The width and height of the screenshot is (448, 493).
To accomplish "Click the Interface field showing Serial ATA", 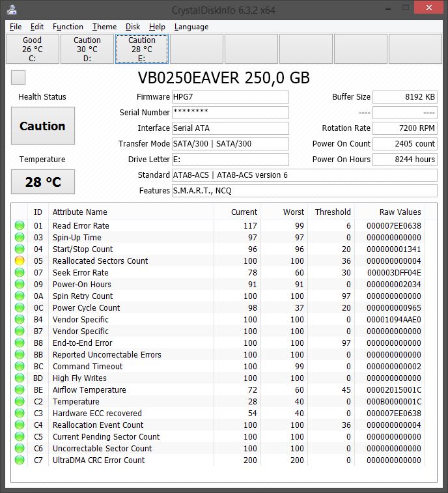I will point(231,128).
